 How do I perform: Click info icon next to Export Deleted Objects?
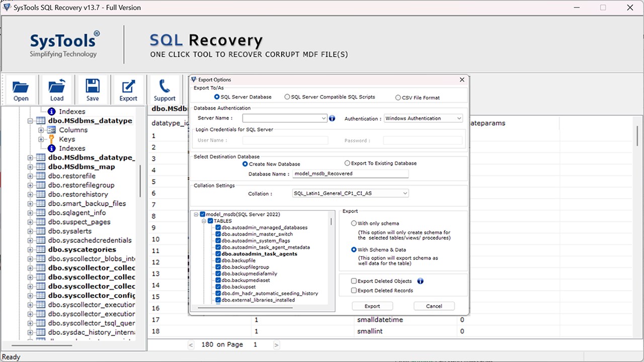point(421,281)
